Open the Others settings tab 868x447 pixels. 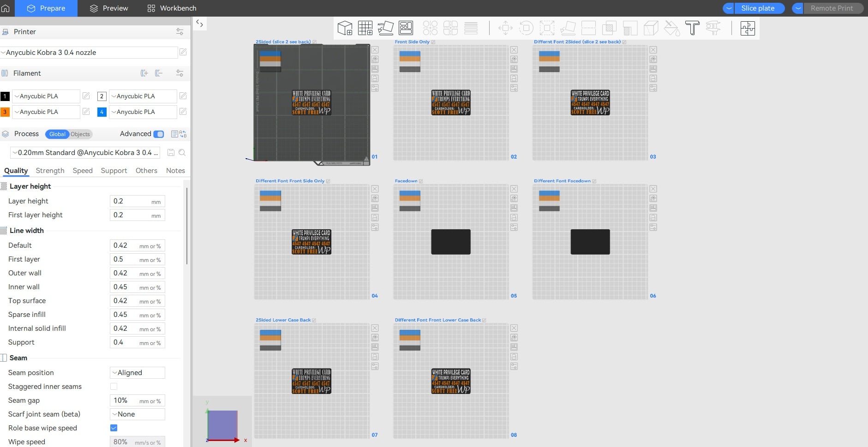146,171
